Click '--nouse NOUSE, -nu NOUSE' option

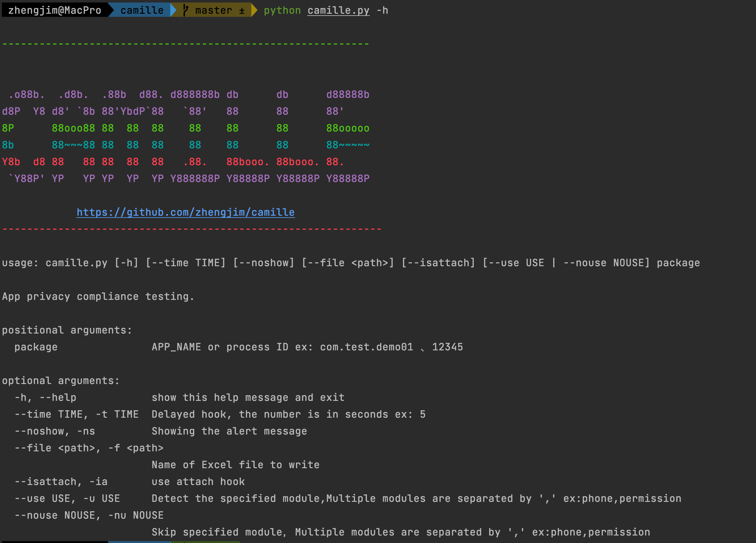[89, 515]
